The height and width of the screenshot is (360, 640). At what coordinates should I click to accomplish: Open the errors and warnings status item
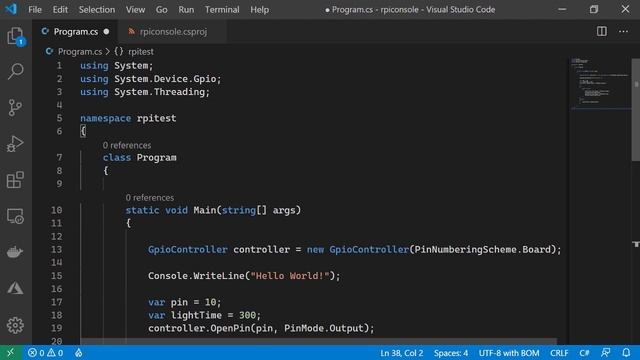45,353
